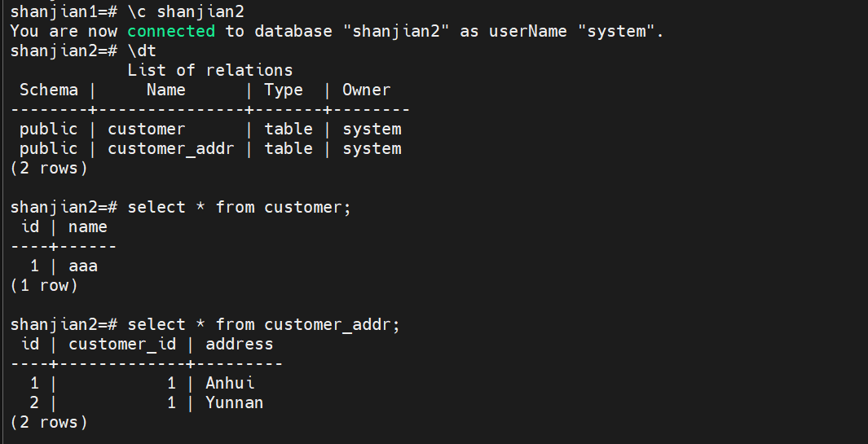The width and height of the screenshot is (868, 444).
Task: Click the "select * from customer_addr;" query
Action: (x=263, y=324)
